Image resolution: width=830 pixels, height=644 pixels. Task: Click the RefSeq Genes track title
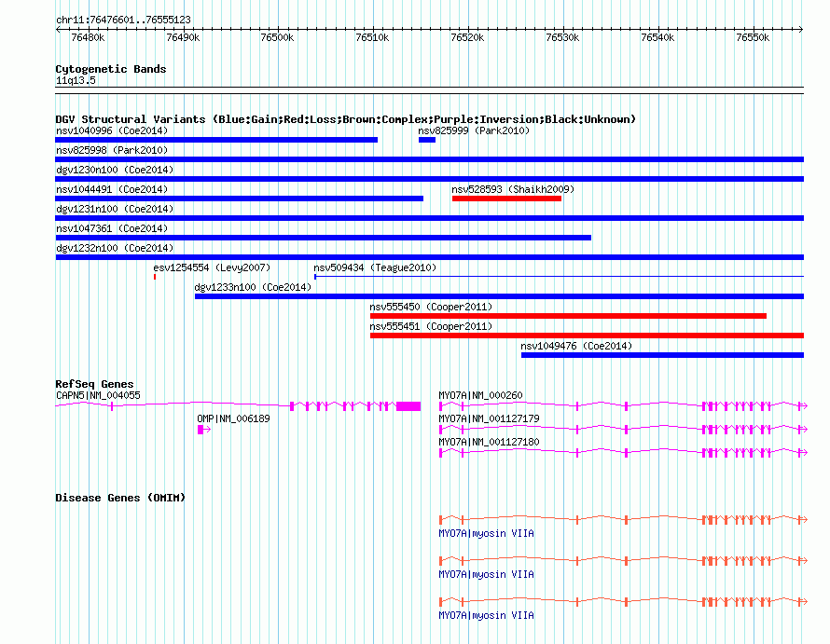94,384
